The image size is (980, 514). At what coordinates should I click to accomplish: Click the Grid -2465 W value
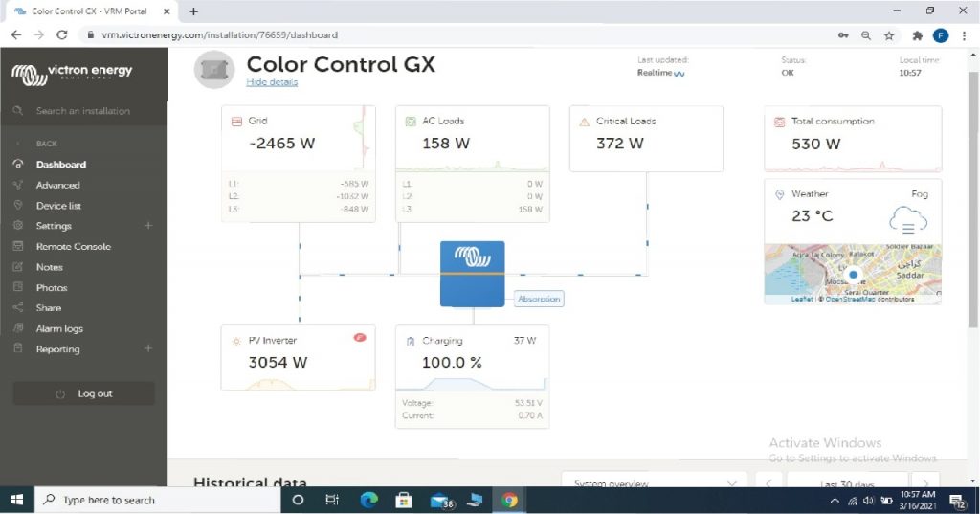point(282,144)
